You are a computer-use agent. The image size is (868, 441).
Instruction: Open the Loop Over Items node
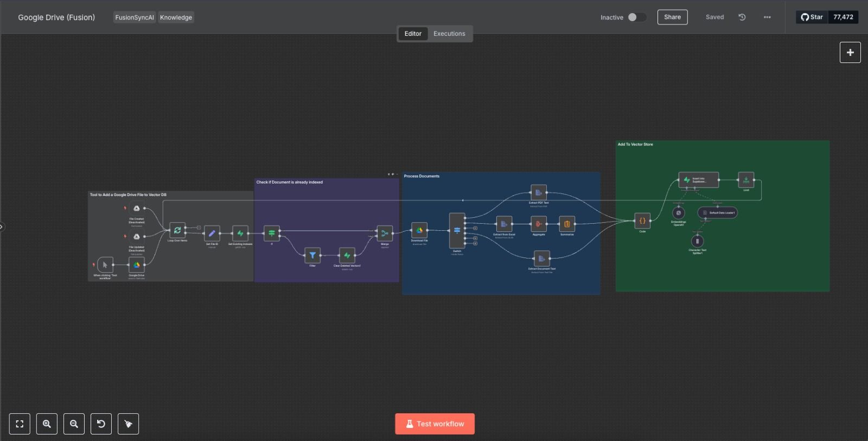click(177, 230)
